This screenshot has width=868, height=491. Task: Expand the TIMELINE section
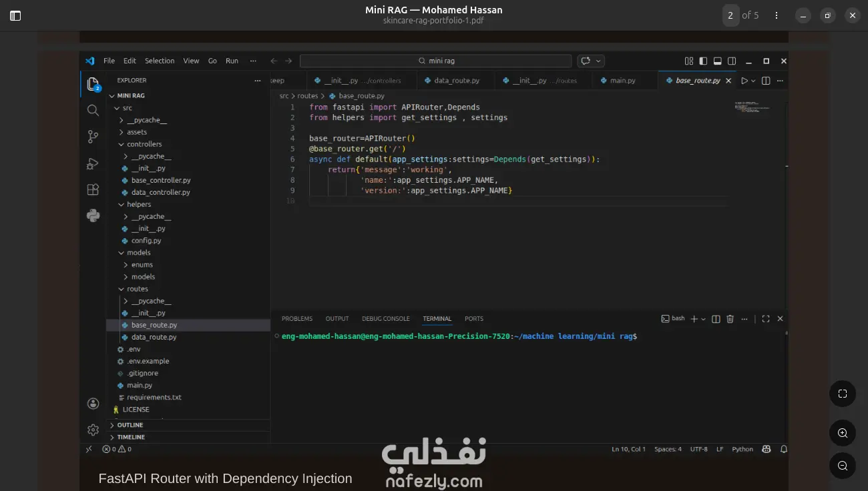coord(188,437)
